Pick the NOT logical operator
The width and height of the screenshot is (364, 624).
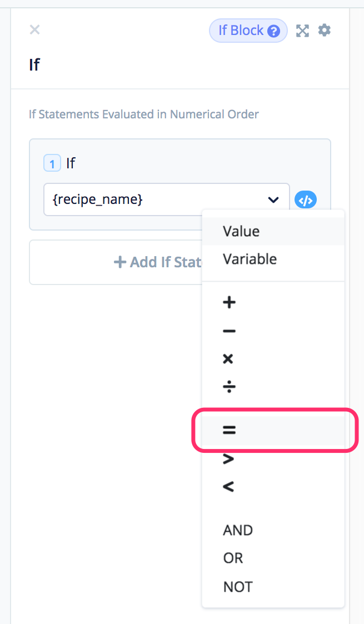(x=238, y=587)
